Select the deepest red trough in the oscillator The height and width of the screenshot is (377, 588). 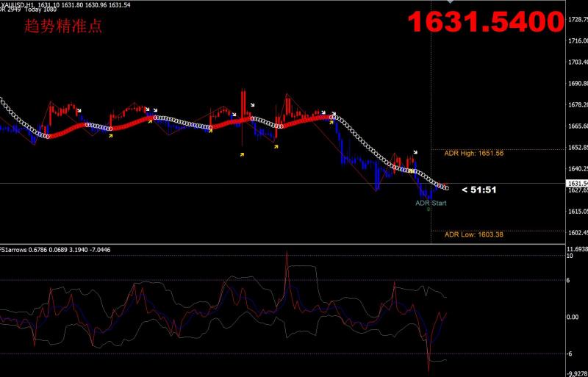point(428,367)
